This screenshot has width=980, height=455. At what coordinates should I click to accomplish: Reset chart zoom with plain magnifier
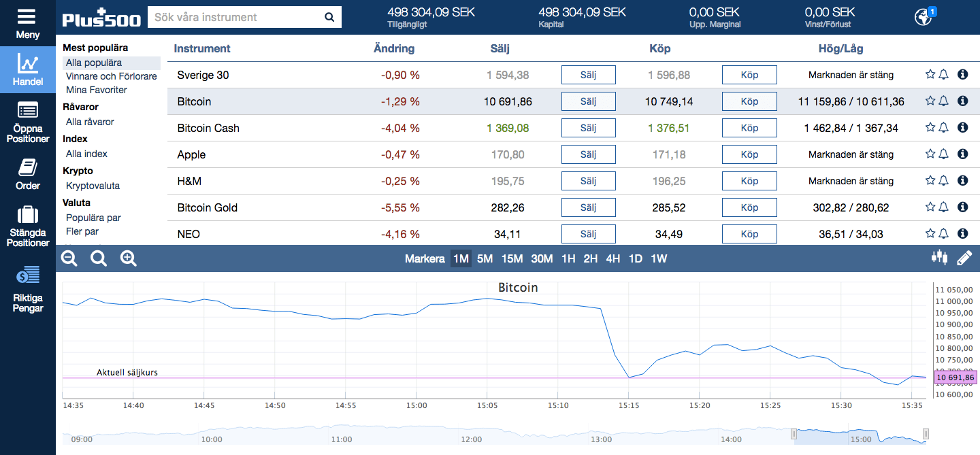99,258
